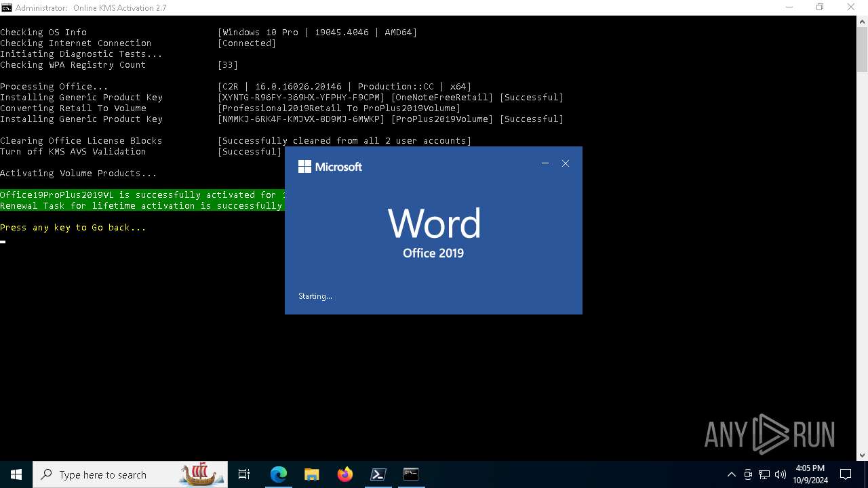Click the meet now tray icon
This screenshot has width=868, height=488.
pos(748,474)
